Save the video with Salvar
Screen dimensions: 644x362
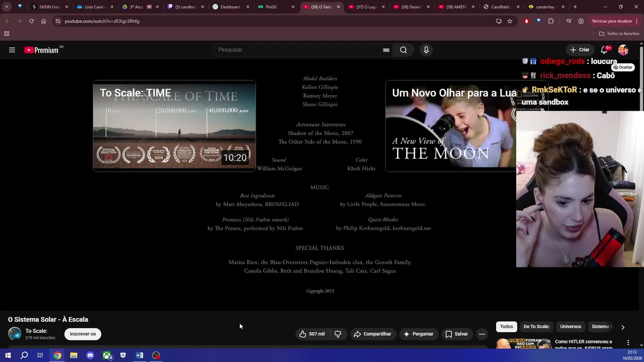click(x=456, y=334)
